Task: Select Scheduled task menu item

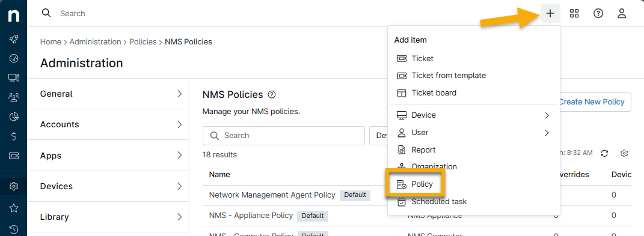Action: (x=474, y=202)
